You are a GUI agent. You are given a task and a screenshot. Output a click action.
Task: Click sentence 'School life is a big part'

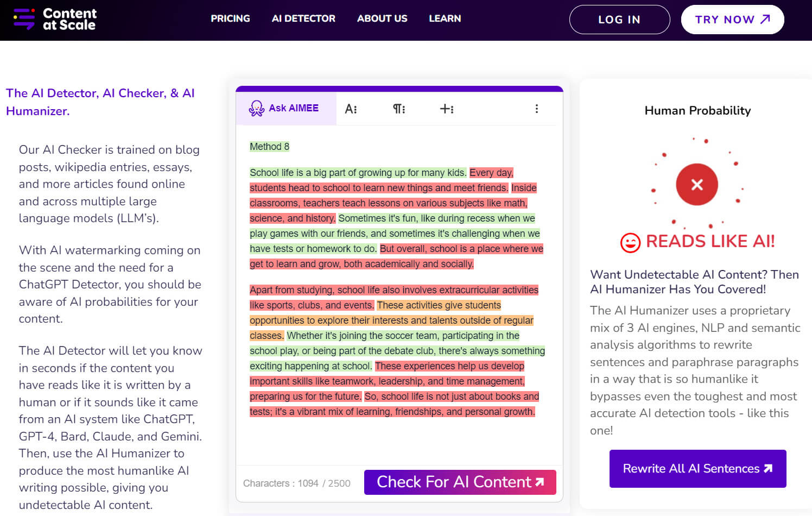click(x=358, y=173)
